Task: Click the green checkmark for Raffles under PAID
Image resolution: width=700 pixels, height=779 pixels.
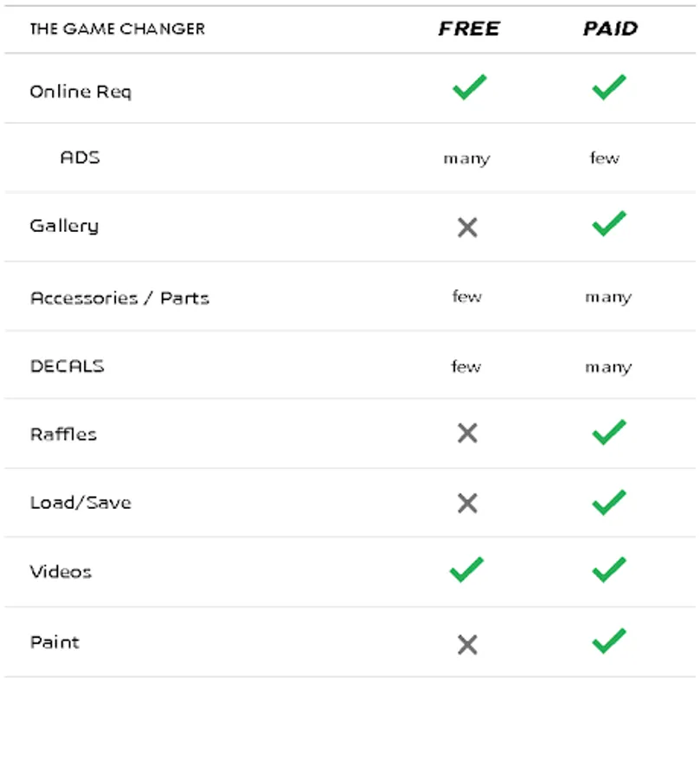Action: [608, 432]
